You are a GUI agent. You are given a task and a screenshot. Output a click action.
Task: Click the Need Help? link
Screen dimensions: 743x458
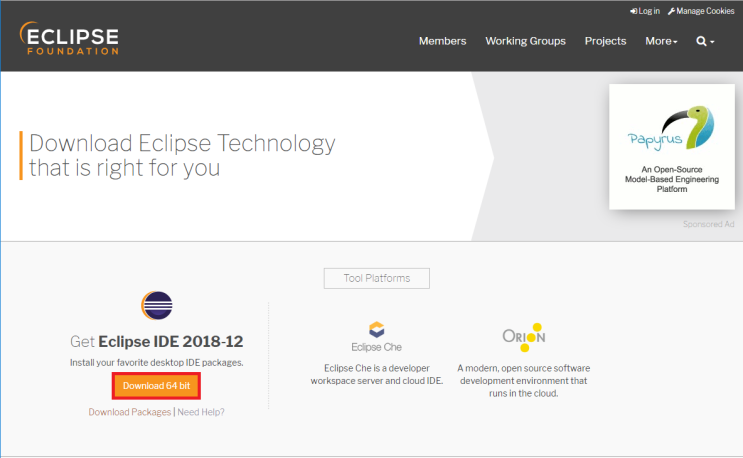[x=201, y=412]
